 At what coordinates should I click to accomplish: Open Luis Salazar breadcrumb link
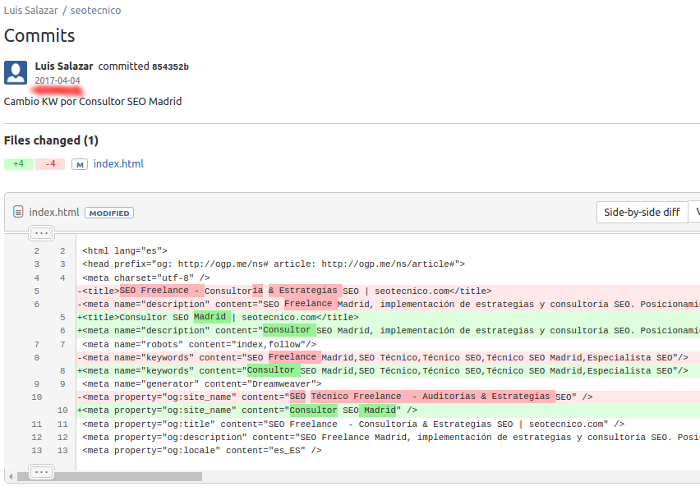click(x=31, y=10)
